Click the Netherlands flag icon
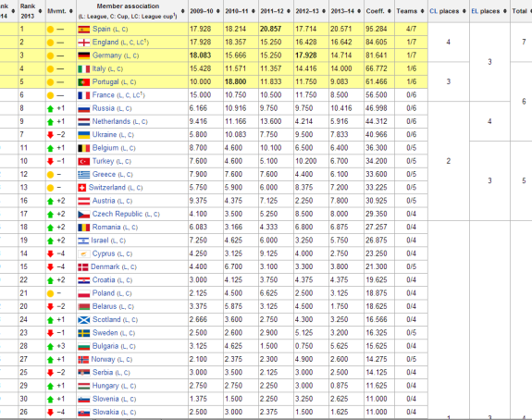Screen dimensions: 532x420 click(84, 122)
